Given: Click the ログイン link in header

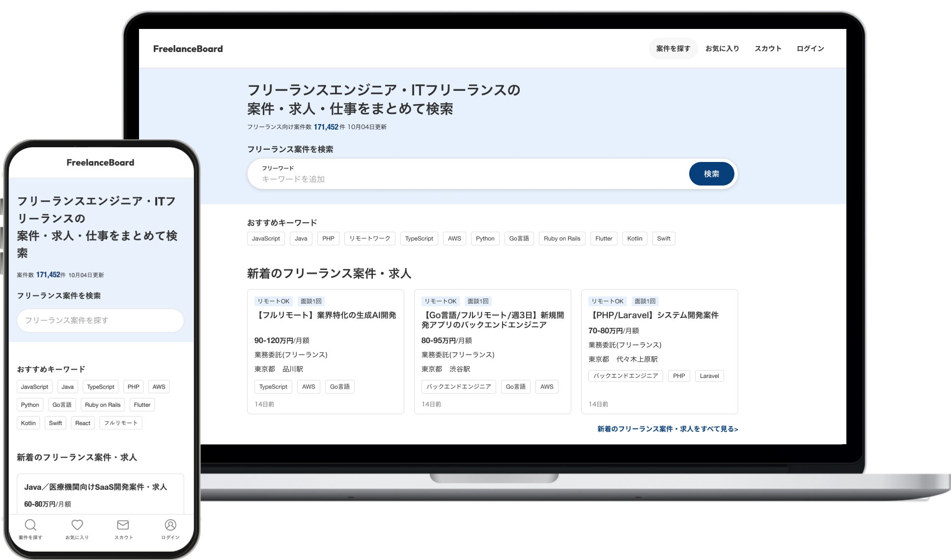Looking at the screenshot, I should [810, 49].
